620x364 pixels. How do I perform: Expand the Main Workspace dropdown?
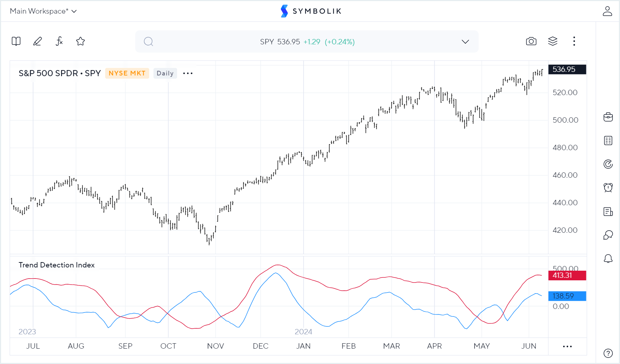click(x=43, y=11)
